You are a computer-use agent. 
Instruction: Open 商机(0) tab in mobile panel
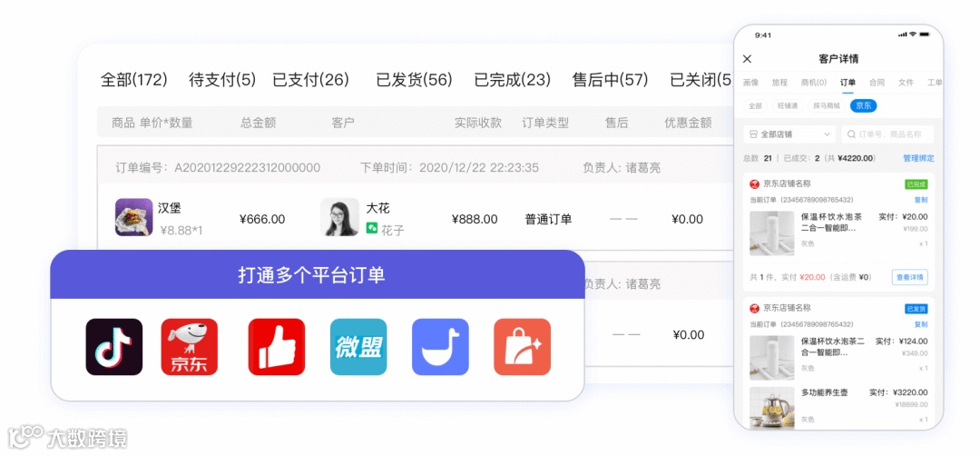tap(813, 83)
